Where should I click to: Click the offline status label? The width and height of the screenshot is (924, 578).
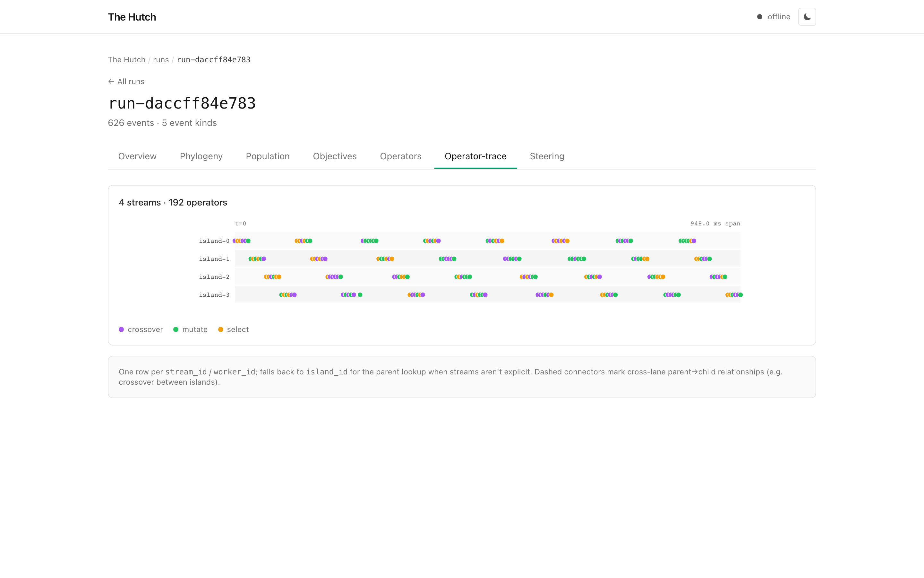click(x=779, y=17)
